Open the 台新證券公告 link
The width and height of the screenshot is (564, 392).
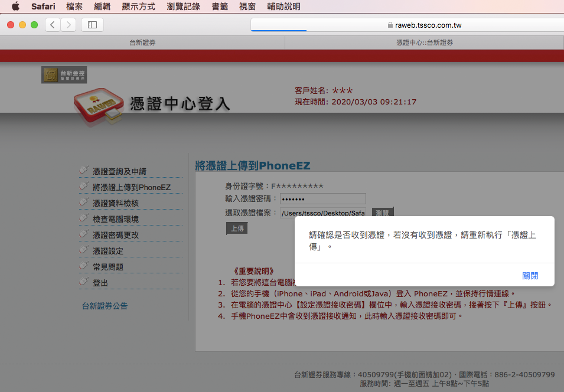[105, 306]
